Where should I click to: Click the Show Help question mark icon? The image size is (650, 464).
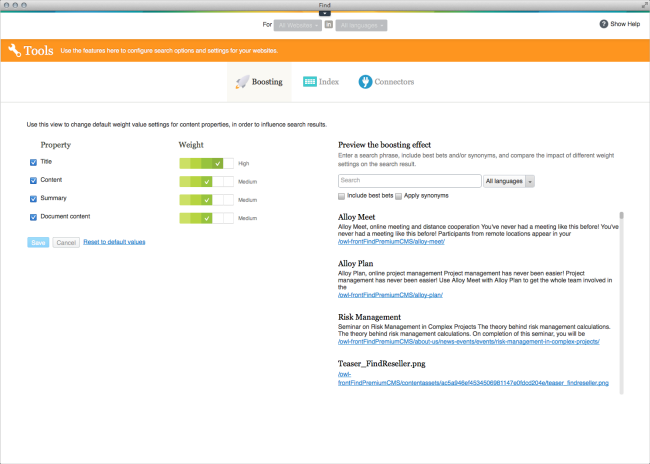coord(604,23)
